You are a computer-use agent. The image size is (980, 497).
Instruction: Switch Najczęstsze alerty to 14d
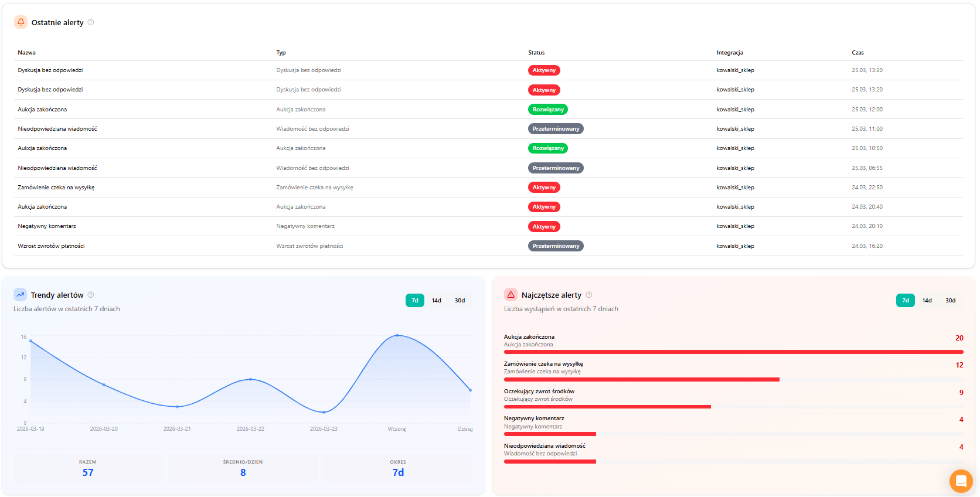pos(927,301)
